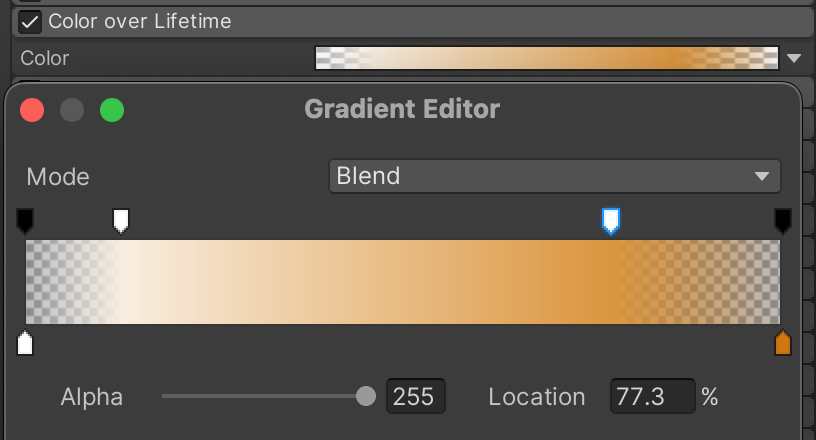Open the Color gradient preview field
The height and width of the screenshot is (440, 816).
click(546, 58)
